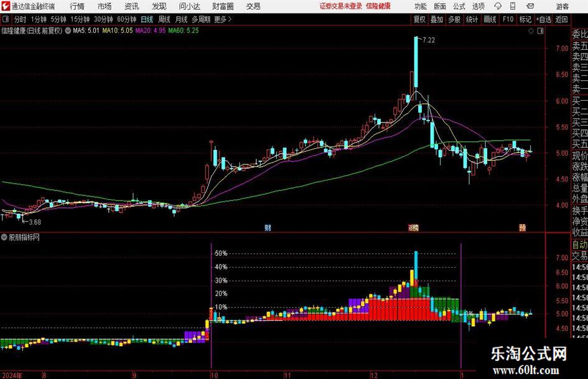Open the 选项 menu

478,6
